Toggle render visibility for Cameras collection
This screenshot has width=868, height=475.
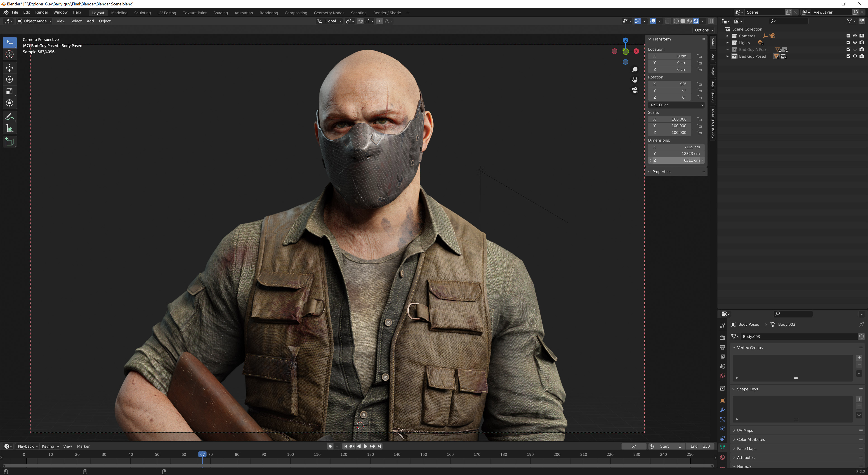pos(862,36)
